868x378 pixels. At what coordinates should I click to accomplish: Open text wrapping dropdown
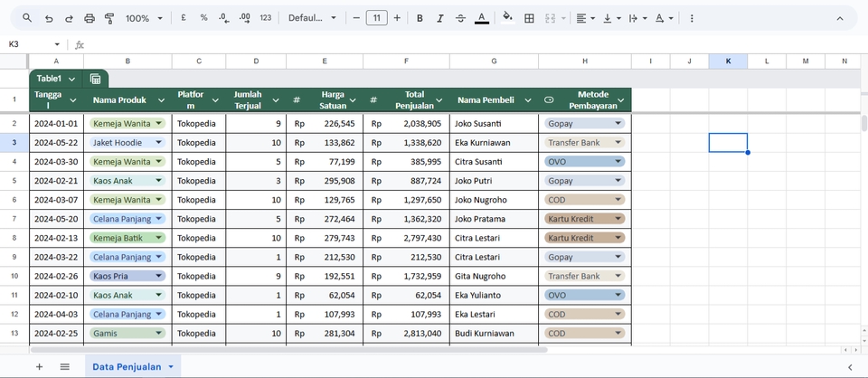[x=637, y=18]
